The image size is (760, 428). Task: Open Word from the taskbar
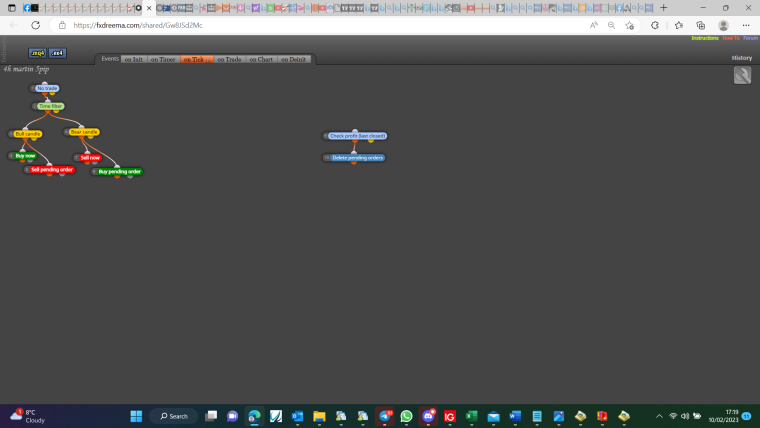tap(515, 416)
